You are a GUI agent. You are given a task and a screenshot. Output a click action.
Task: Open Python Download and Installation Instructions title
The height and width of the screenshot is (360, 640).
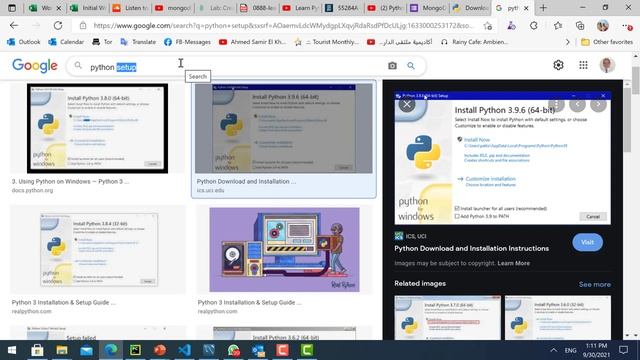(x=471, y=248)
